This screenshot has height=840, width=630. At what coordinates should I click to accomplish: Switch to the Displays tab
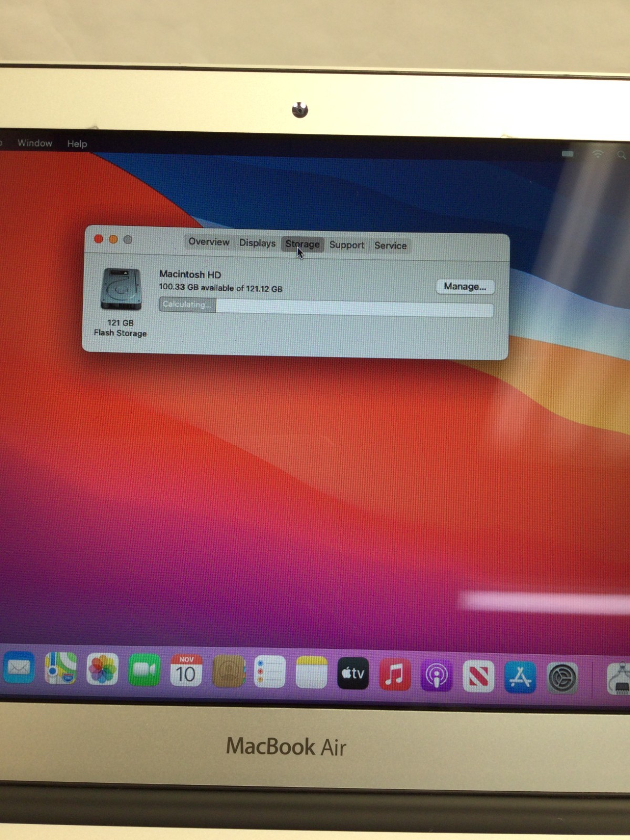pos(257,243)
